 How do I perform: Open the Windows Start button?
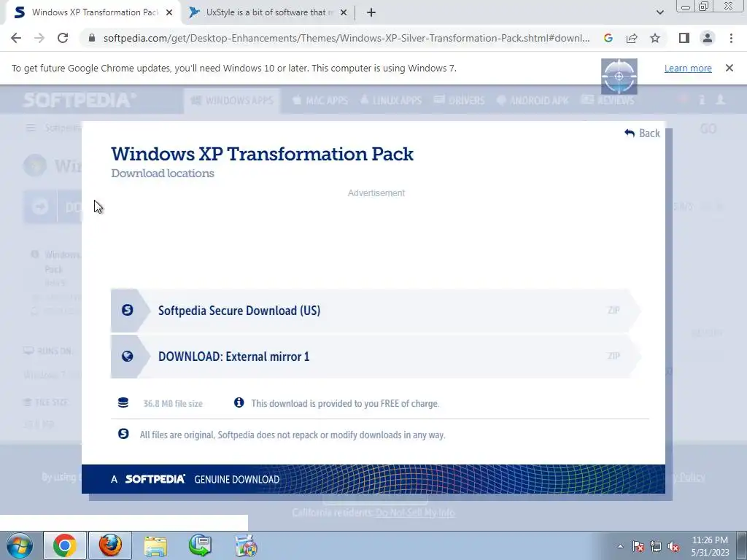click(19, 545)
